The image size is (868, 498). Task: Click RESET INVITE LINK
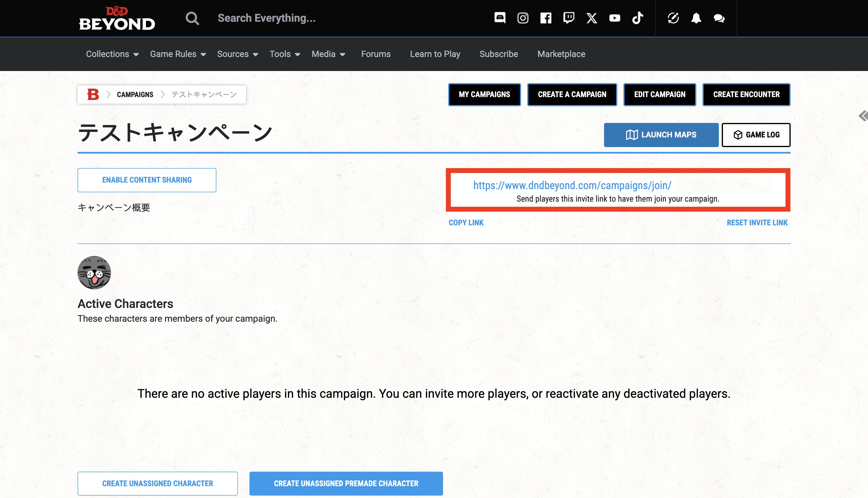point(757,223)
